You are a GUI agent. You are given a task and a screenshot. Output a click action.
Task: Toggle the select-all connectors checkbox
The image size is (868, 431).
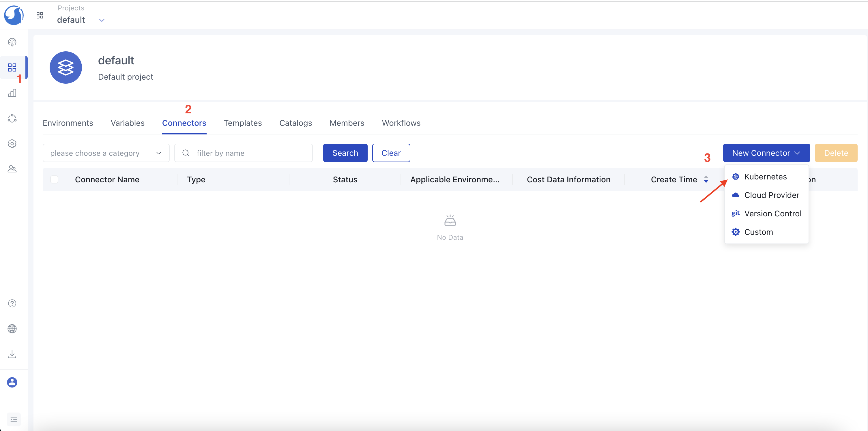(x=54, y=180)
